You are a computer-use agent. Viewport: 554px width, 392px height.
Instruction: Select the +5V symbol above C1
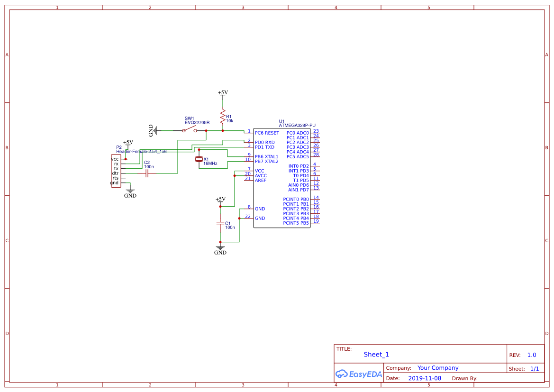click(220, 200)
